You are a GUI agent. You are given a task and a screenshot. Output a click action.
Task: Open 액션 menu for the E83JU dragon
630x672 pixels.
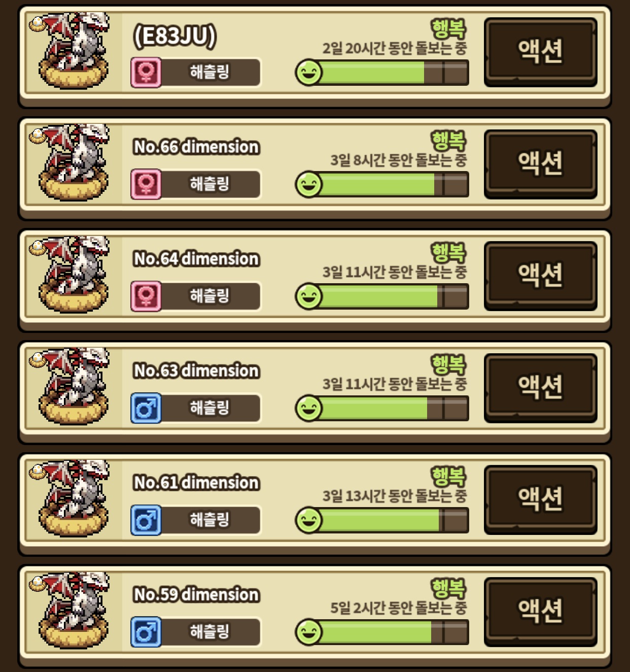540,52
